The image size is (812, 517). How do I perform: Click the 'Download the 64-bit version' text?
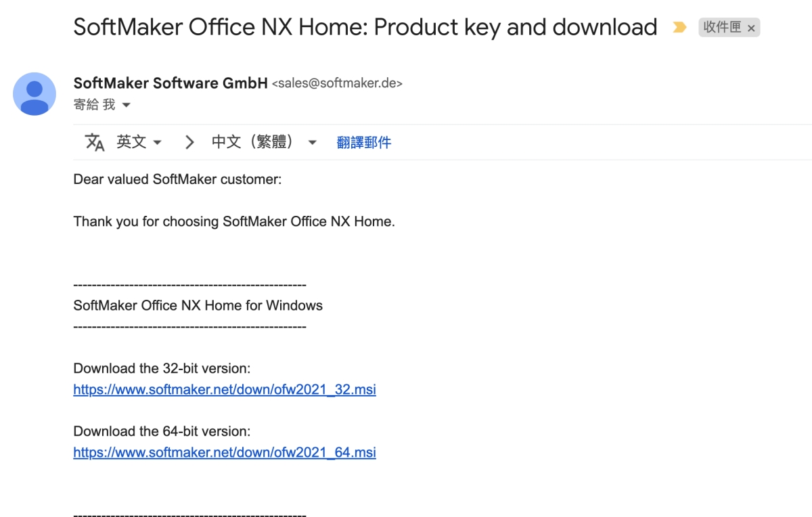[x=162, y=431]
